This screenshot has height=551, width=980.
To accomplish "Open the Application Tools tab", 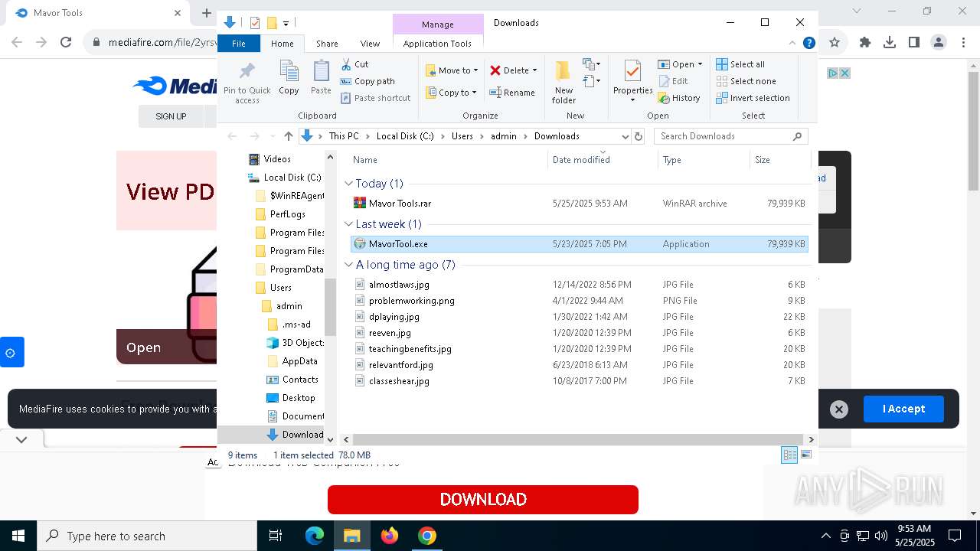I will pos(437,44).
